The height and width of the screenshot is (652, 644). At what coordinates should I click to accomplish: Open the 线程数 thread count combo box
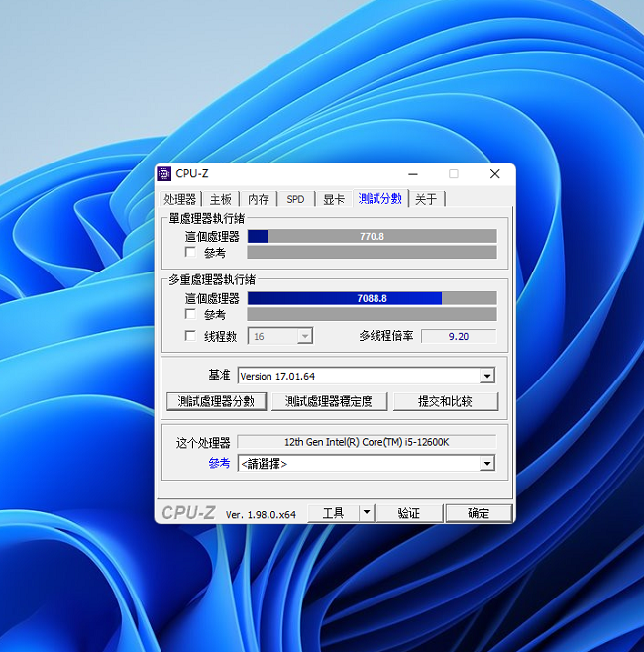[280, 336]
